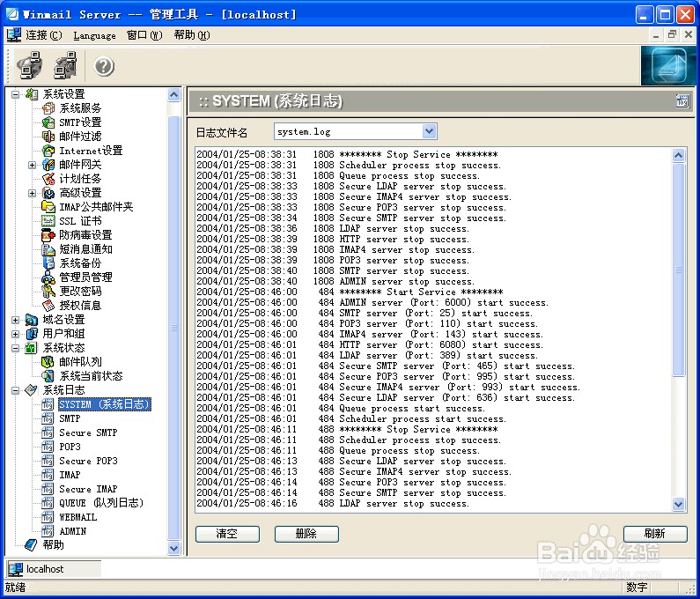Select the SMTP设置 tree icon
The width and height of the screenshot is (700, 599).
click(48, 122)
